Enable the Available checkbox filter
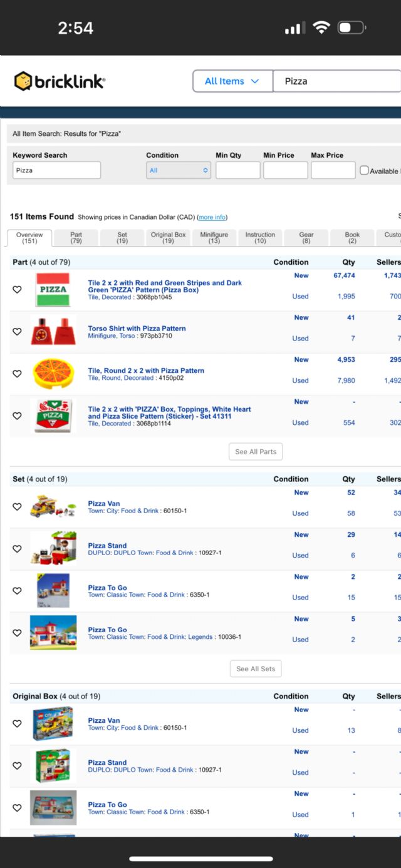Image resolution: width=401 pixels, height=868 pixels. [364, 170]
